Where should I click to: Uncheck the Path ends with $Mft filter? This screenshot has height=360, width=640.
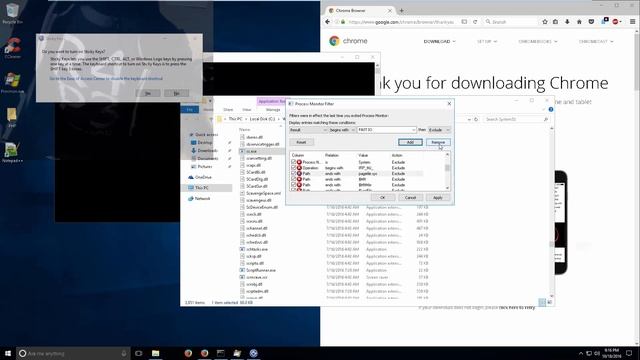click(293, 179)
